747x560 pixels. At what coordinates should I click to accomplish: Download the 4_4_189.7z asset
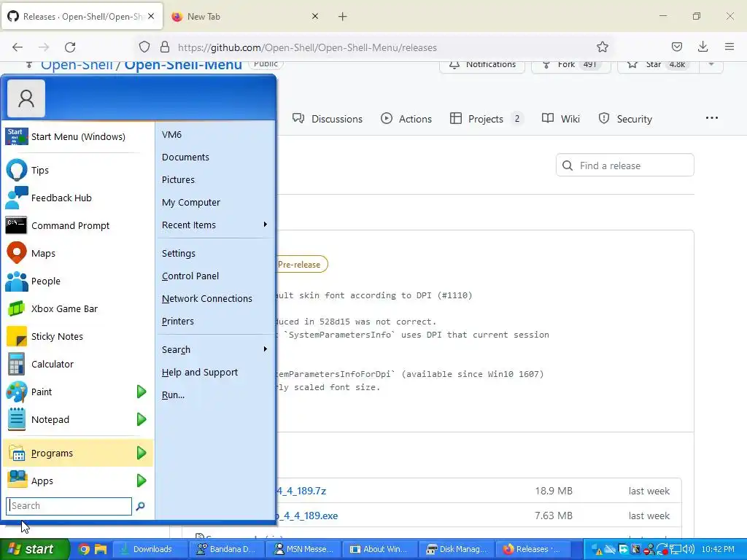tap(301, 491)
